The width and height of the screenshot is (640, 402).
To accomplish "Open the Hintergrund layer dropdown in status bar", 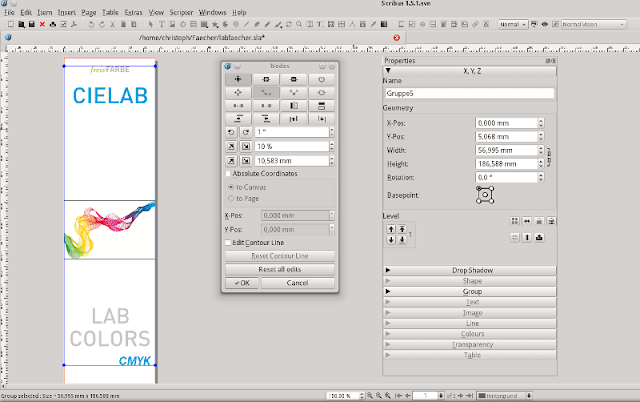I will [505, 395].
